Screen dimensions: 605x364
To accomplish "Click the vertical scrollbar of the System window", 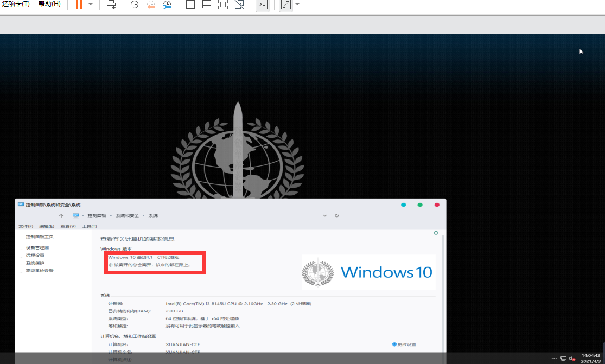I will (x=443, y=293).
